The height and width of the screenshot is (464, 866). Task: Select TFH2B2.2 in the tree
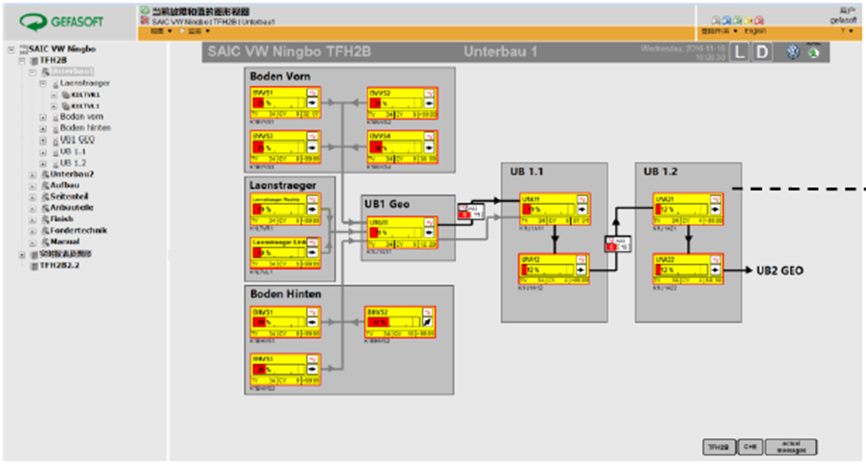point(59,266)
